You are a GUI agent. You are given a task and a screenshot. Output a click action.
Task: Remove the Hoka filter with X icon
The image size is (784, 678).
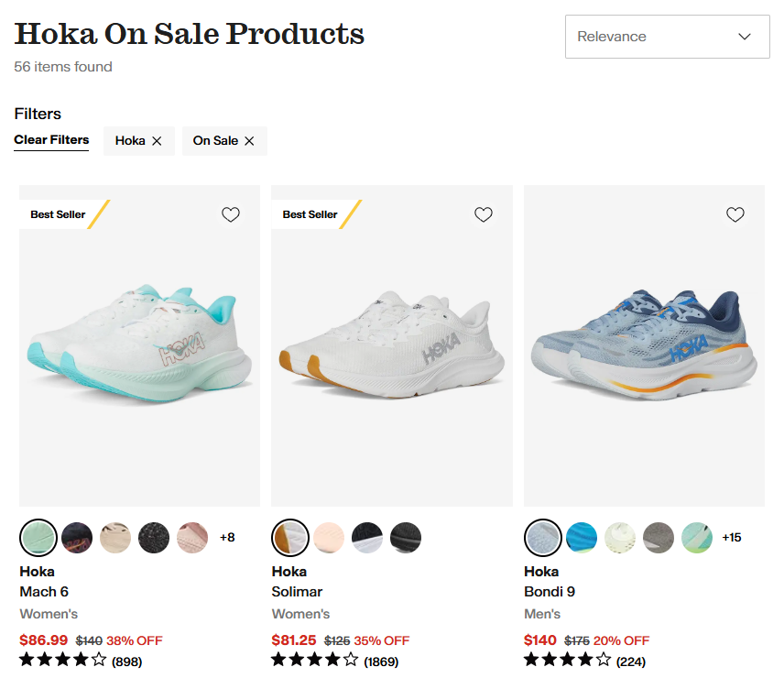[157, 141]
